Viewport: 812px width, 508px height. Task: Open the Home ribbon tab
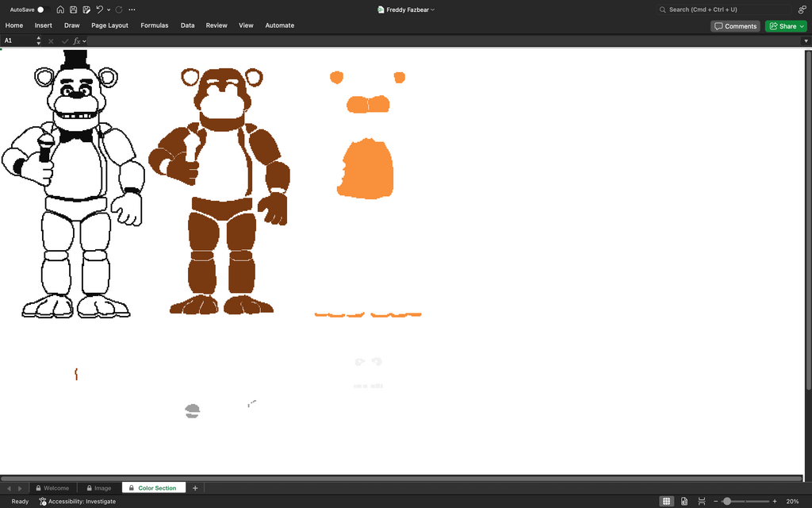coord(14,25)
